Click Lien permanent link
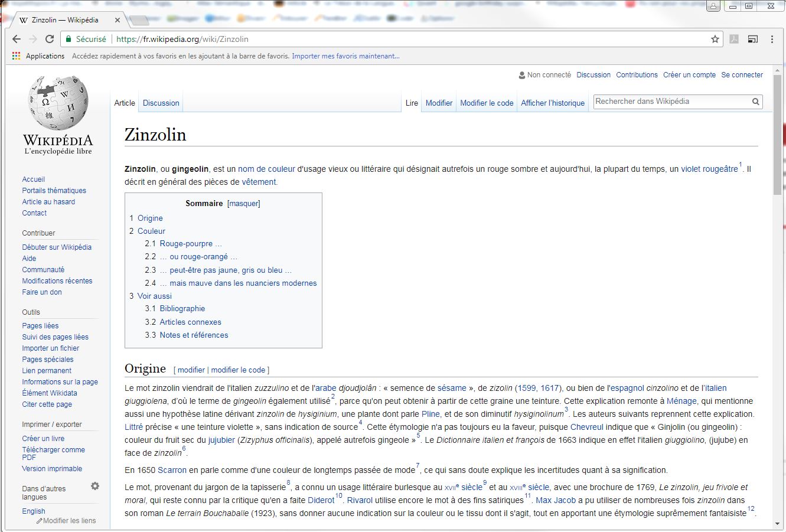The height and width of the screenshot is (532, 786). (47, 371)
